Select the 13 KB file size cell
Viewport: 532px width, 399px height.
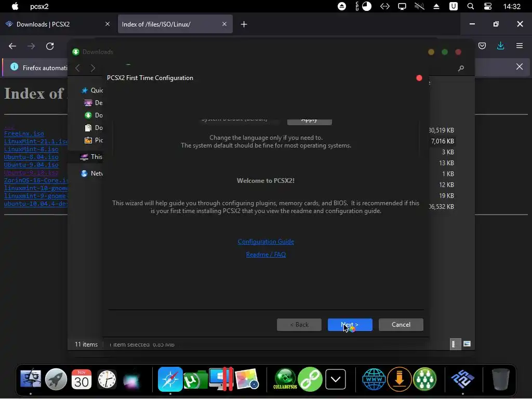pos(446,163)
